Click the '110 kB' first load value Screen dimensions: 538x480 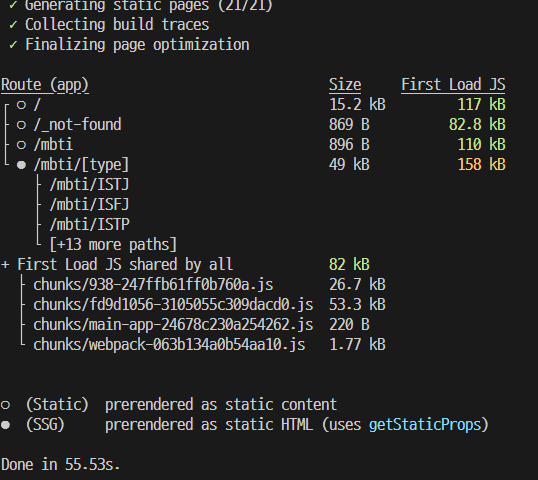point(481,144)
